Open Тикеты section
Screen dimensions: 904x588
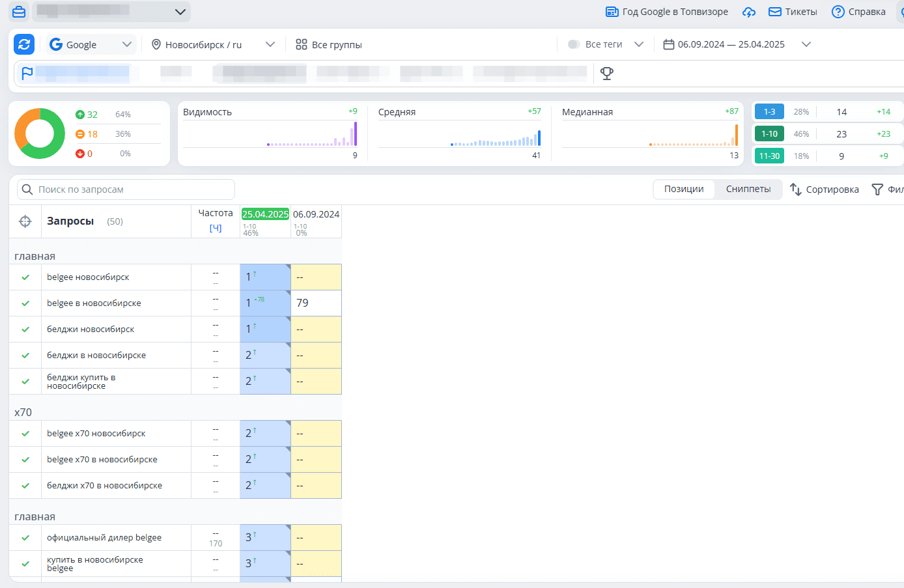793,12
